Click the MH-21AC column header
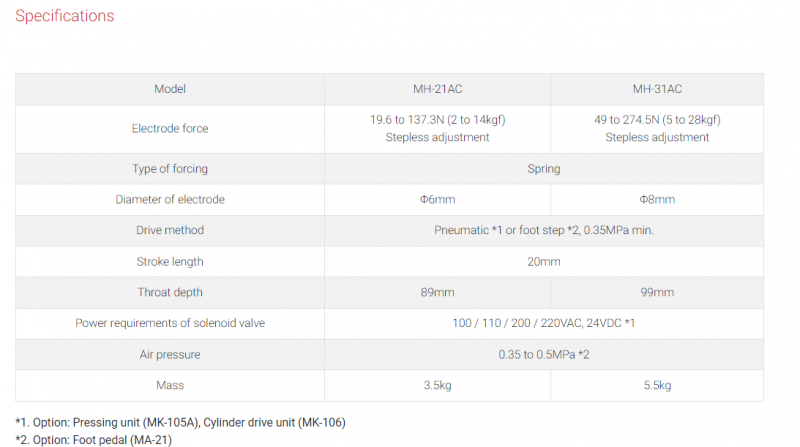Screen dimensions: 800x447 (x=437, y=89)
